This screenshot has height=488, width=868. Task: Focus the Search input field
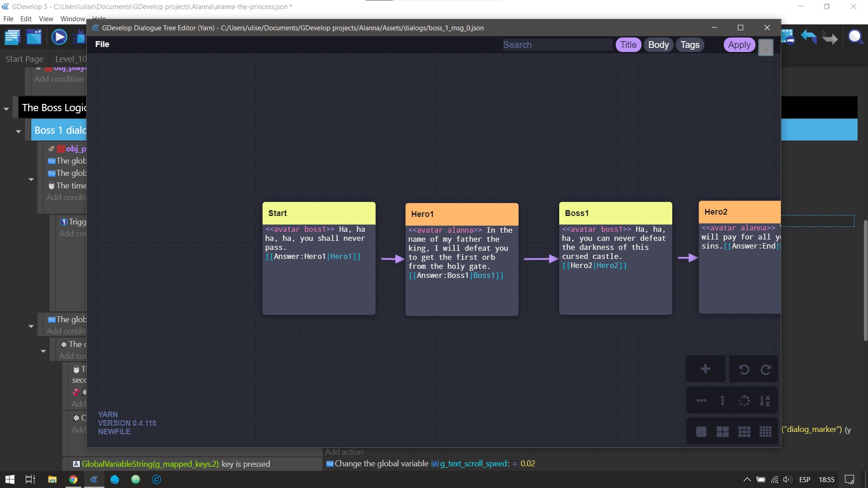557,45
